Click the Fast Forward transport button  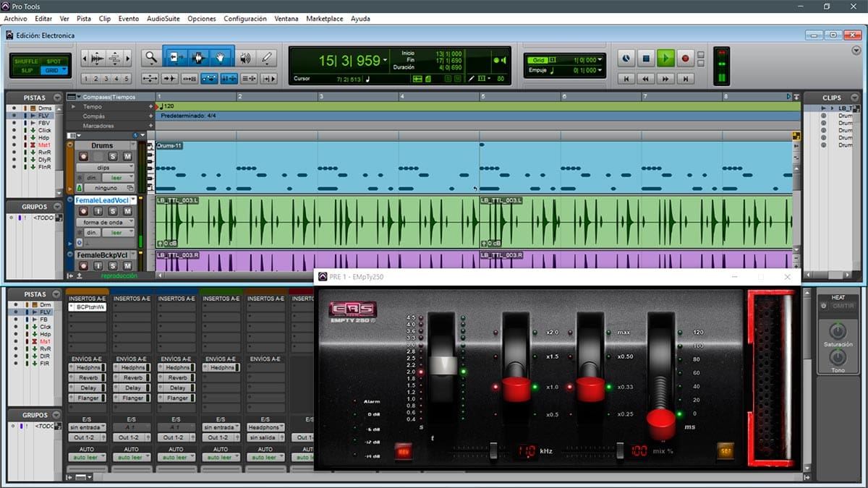coord(666,79)
